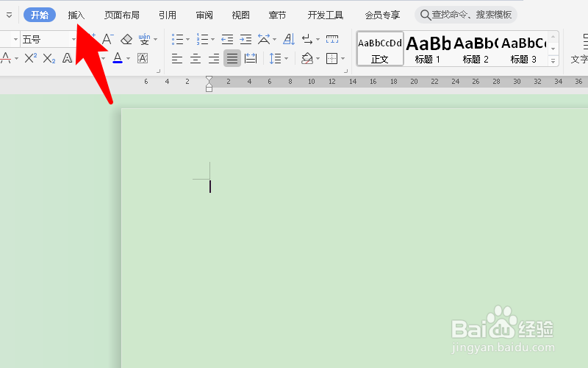Click the line spacing icon
The image size is (588, 368).
(275, 58)
